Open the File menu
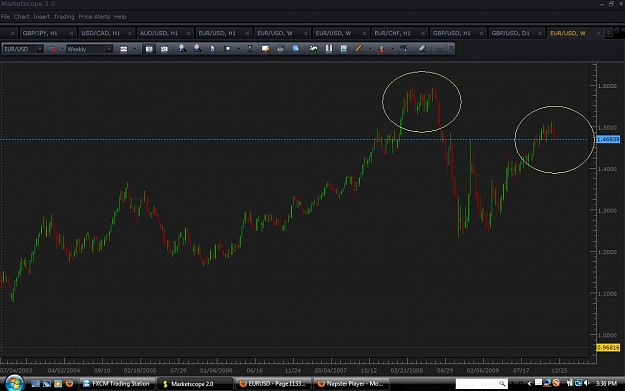Viewport: 625px width, 391px height. tap(5, 17)
